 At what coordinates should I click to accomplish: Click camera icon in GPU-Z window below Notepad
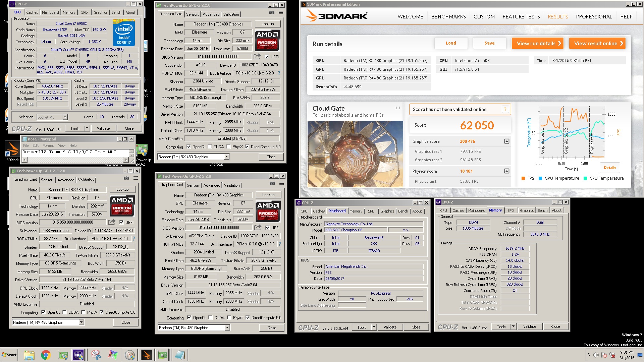click(x=126, y=178)
